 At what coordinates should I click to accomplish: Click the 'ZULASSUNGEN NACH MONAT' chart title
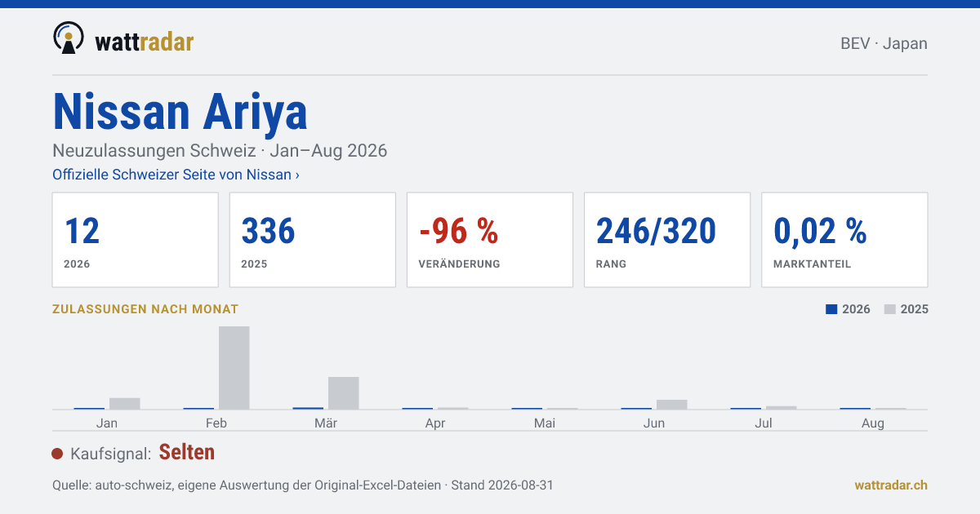(x=145, y=309)
